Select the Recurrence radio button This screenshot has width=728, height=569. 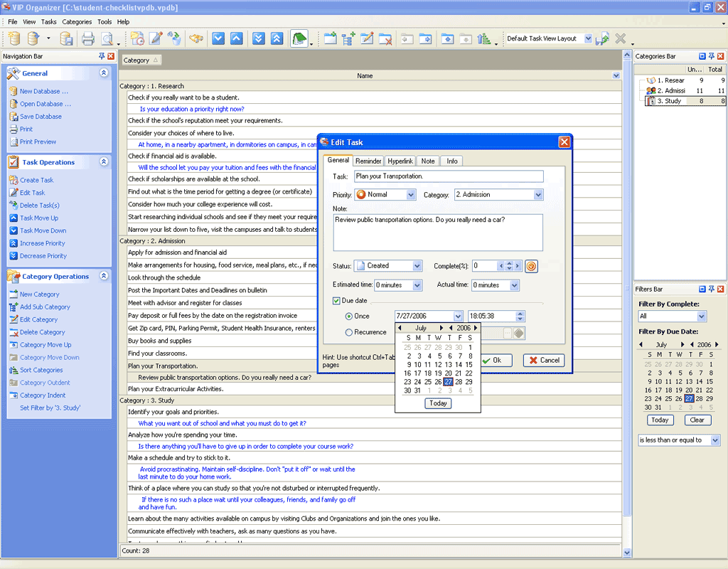348,332
